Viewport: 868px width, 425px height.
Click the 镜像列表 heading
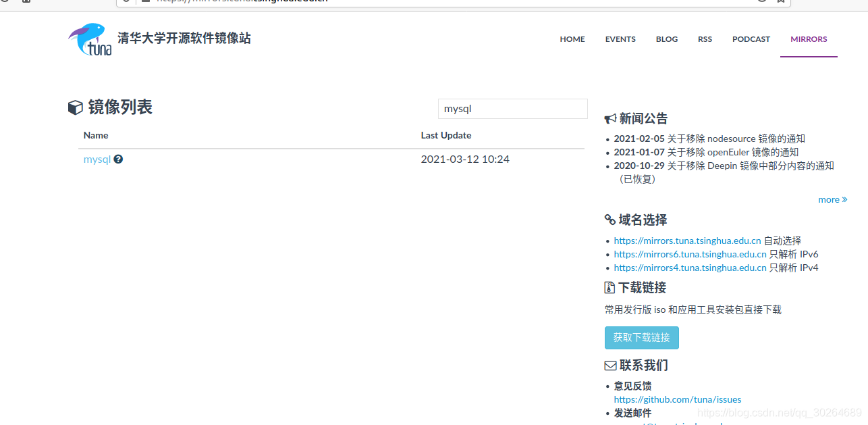click(x=120, y=107)
